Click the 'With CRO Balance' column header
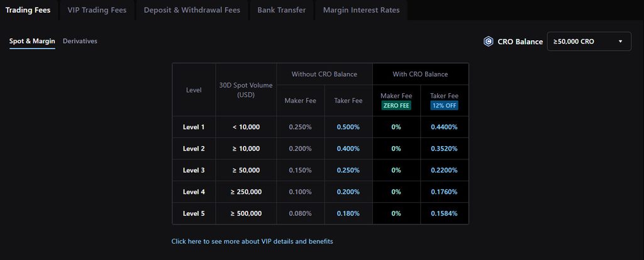The width and height of the screenshot is (644, 260). [420, 74]
